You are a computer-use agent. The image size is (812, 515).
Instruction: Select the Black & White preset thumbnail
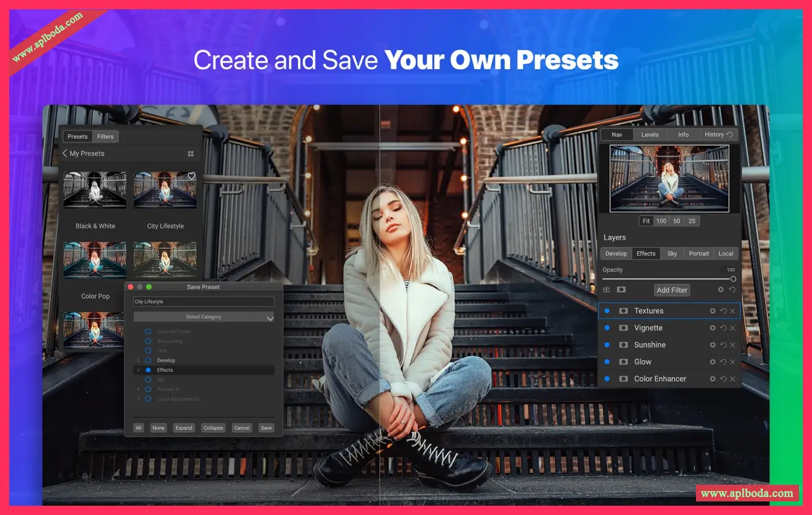(95, 190)
